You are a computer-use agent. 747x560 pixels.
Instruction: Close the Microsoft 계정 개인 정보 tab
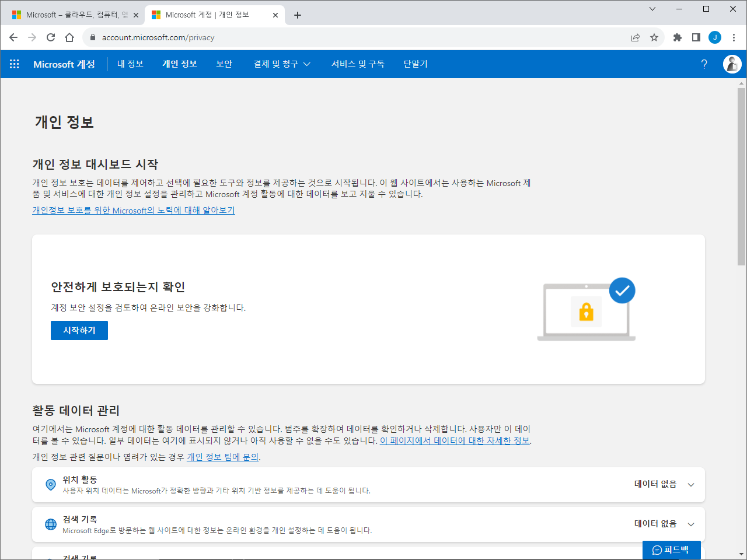click(275, 15)
